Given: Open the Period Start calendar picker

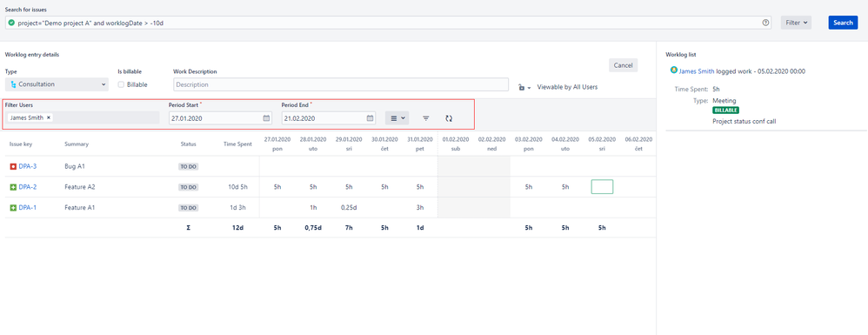Looking at the screenshot, I should tap(266, 118).
